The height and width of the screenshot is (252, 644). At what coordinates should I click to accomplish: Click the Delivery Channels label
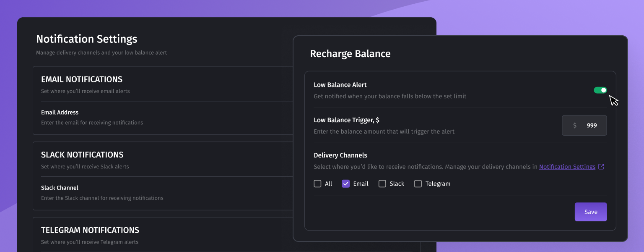(x=340, y=155)
